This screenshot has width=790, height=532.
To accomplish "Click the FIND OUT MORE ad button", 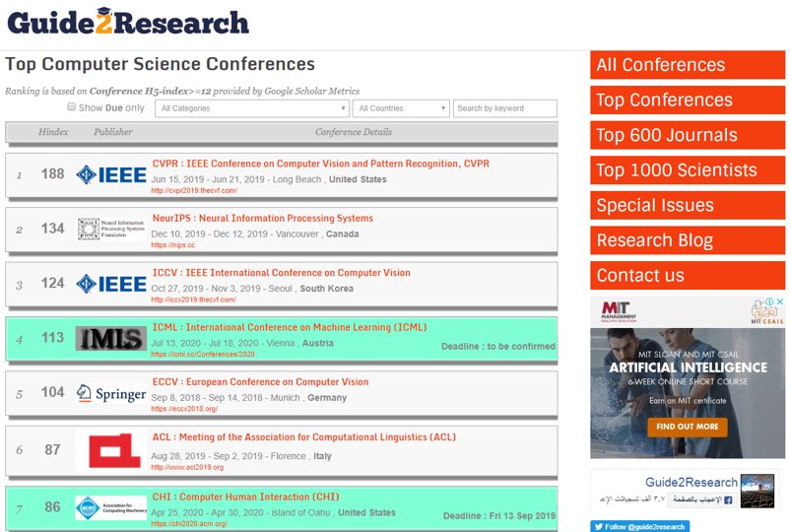I will pyautogui.click(x=688, y=427).
